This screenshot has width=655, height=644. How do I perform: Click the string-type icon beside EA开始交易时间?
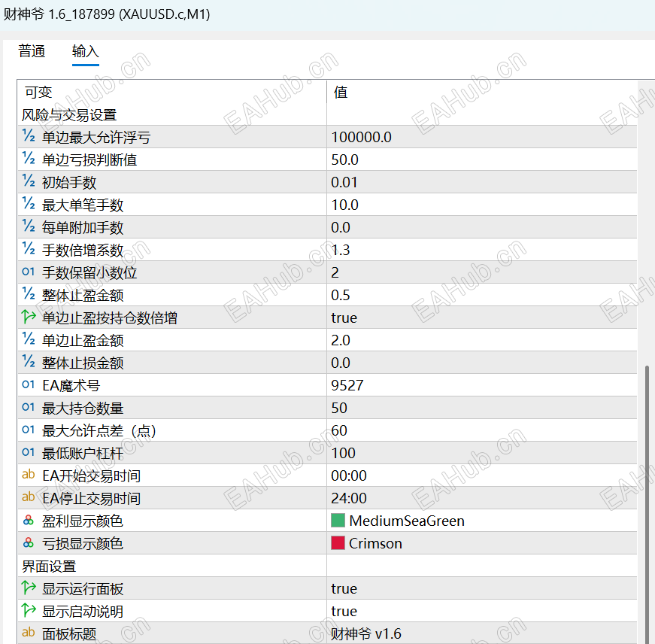click(x=29, y=475)
